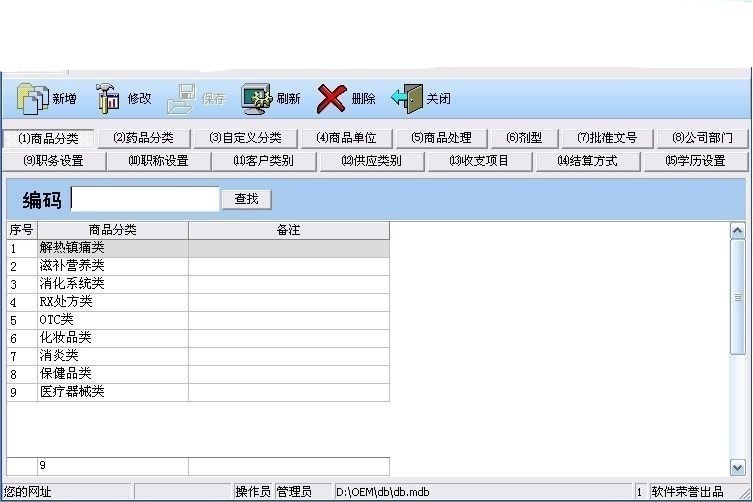This screenshot has height=502, width=753.
Task: Select the 解热镇痛类 row
Action: 198,248
